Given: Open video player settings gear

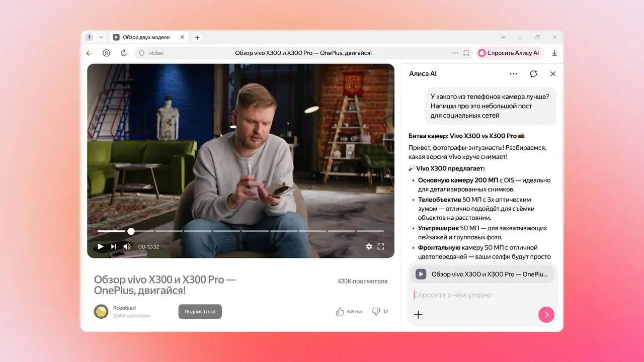Looking at the screenshot, I should point(369,246).
